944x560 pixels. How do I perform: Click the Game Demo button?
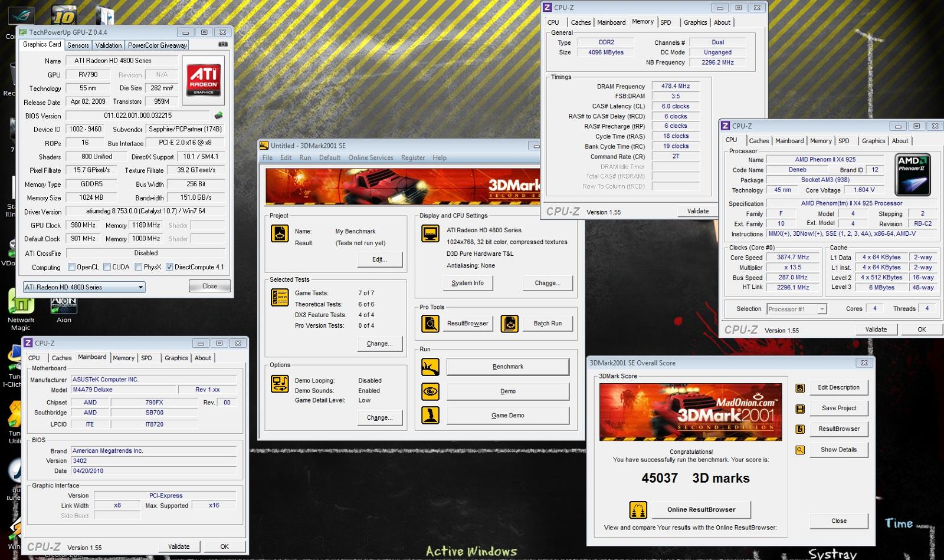point(507,416)
